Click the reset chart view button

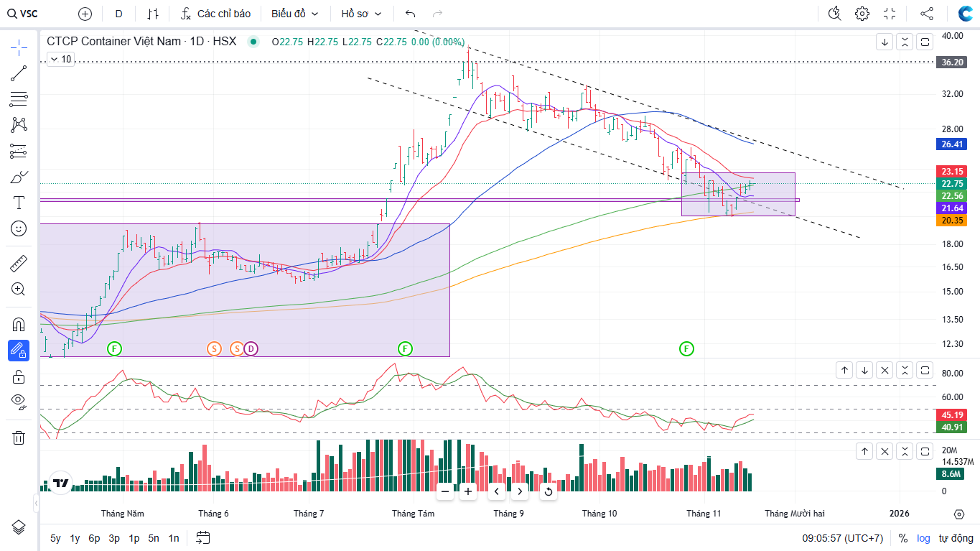coord(549,491)
